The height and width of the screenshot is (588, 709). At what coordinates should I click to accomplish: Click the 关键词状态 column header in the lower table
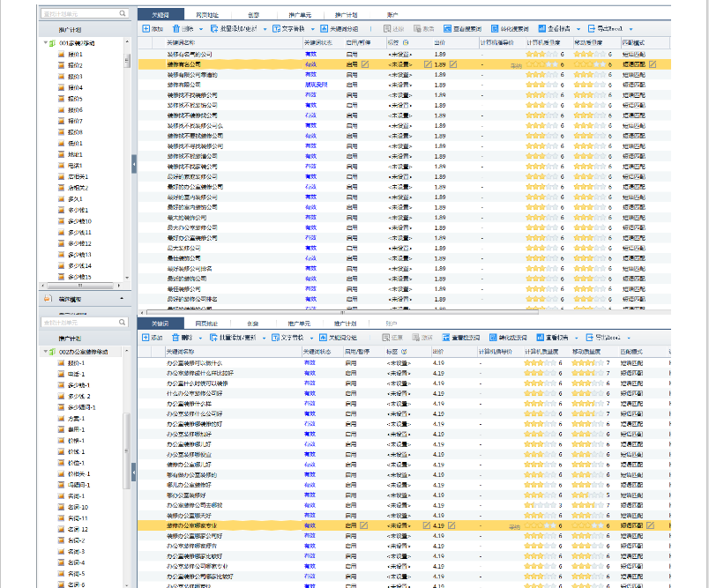tap(323, 352)
